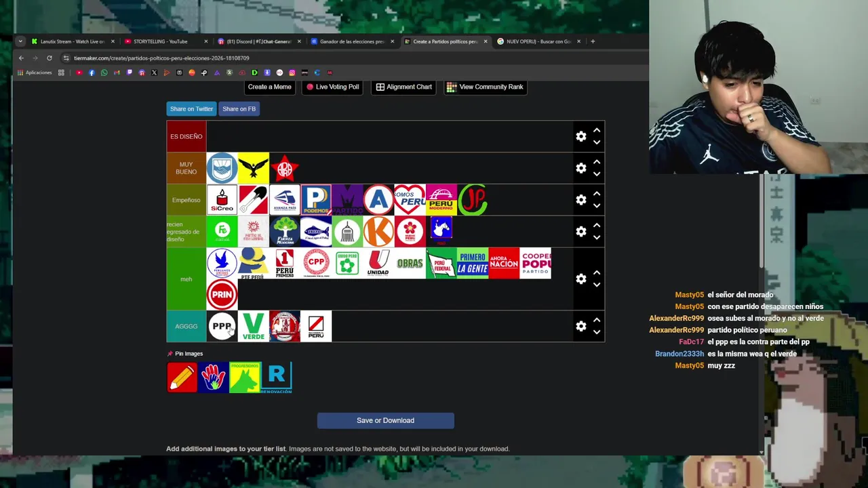Switch to Ganador de las elecciones tab
The image size is (868, 488).
[352, 41]
